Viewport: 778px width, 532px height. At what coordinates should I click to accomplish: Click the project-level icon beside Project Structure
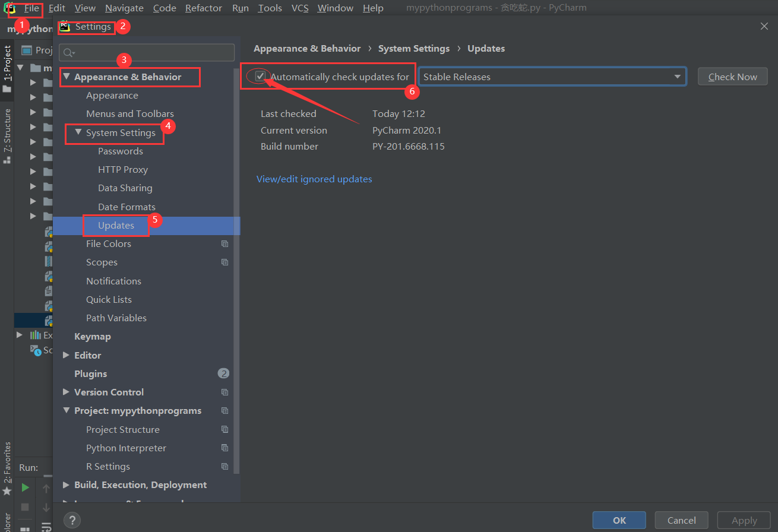224,429
